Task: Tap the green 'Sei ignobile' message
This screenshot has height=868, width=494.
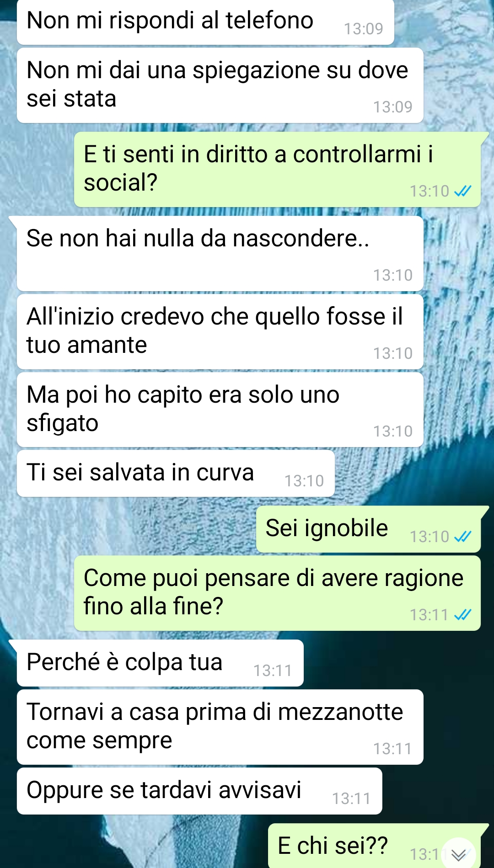Action: point(368,529)
